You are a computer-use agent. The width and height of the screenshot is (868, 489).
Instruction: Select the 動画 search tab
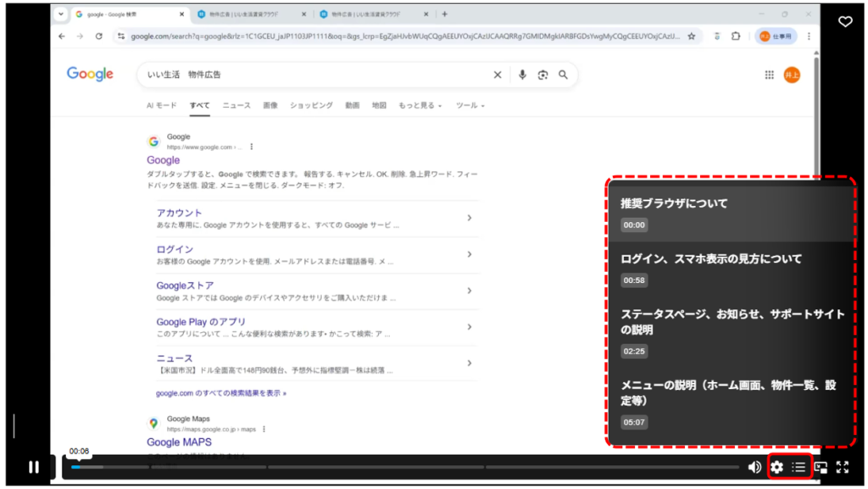352,105
